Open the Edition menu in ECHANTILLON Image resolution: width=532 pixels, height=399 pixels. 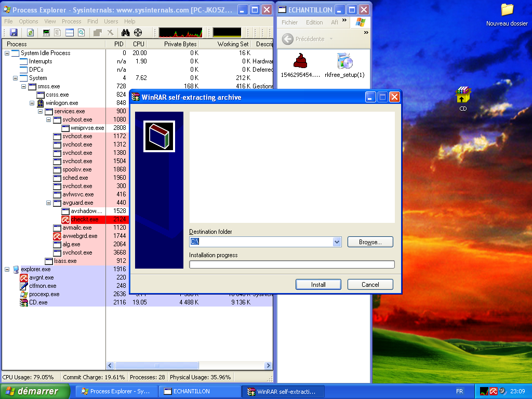(x=314, y=22)
